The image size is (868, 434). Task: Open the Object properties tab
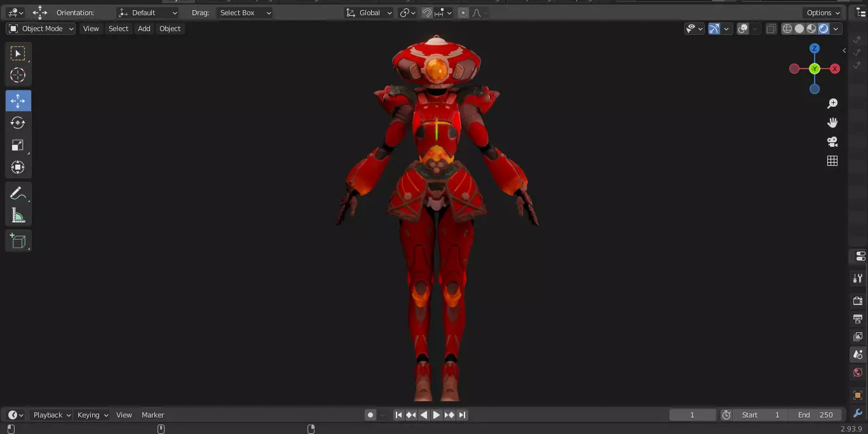click(x=858, y=395)
